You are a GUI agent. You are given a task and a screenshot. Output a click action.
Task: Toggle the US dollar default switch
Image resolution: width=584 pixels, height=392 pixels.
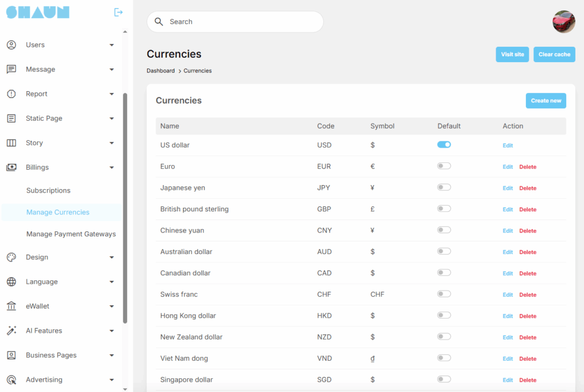(444, 145)
